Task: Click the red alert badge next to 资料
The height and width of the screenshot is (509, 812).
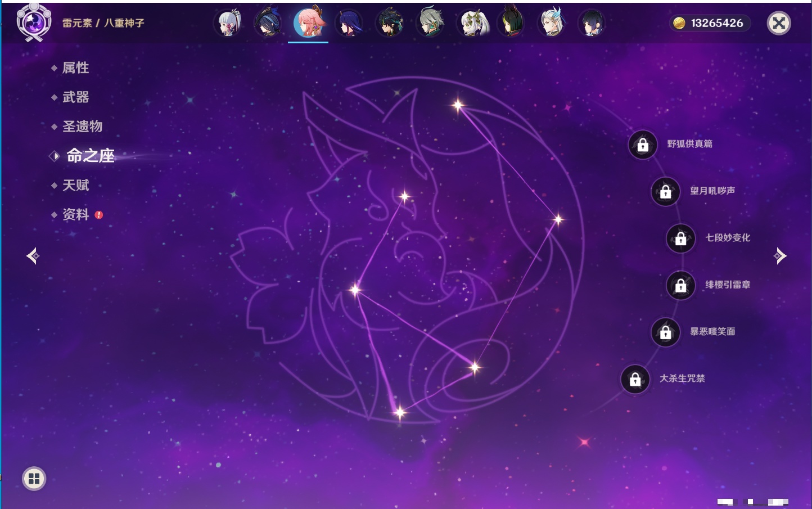Action: tap(99, 215)
